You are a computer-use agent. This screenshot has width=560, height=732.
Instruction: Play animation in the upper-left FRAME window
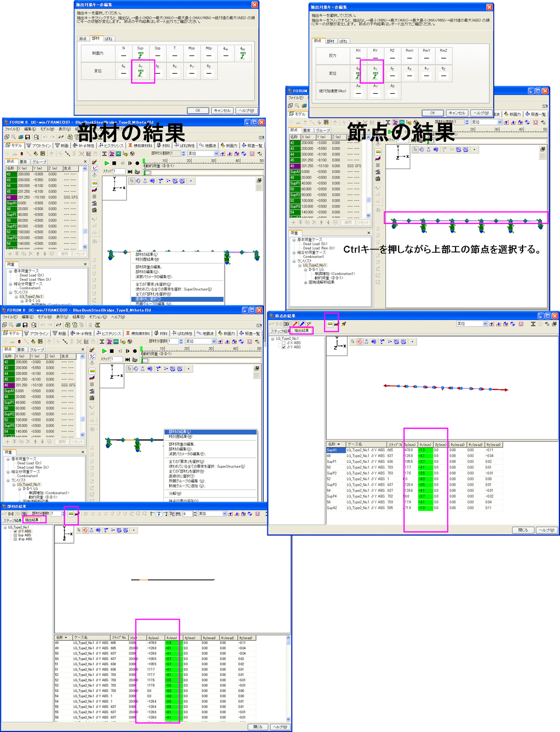[x=107, y=163]
